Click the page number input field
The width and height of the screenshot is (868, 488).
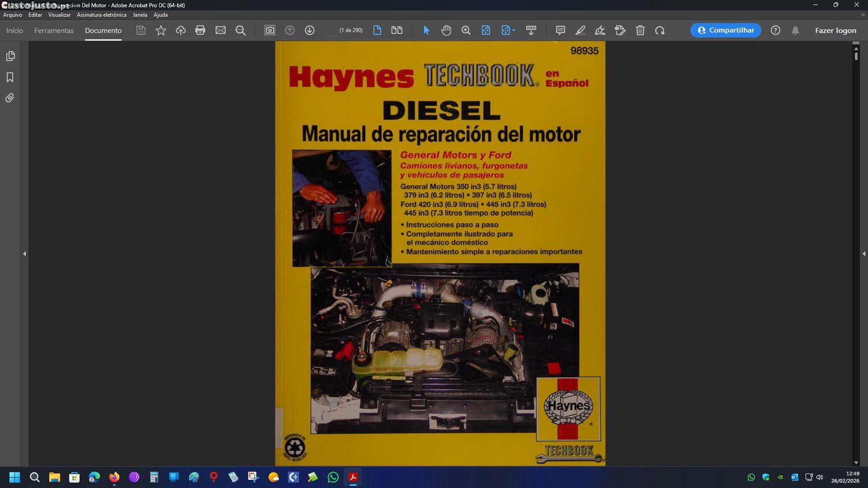tap(330, 31)
